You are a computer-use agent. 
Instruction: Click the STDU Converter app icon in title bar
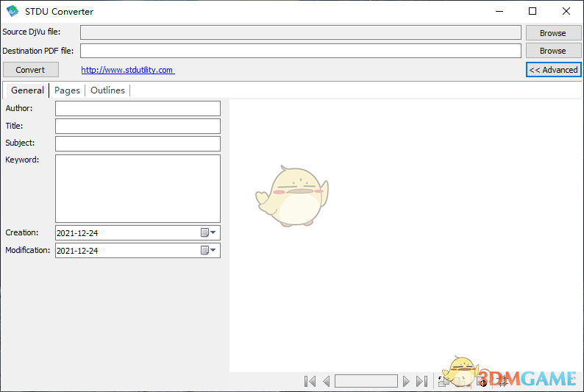coord(13,11)
